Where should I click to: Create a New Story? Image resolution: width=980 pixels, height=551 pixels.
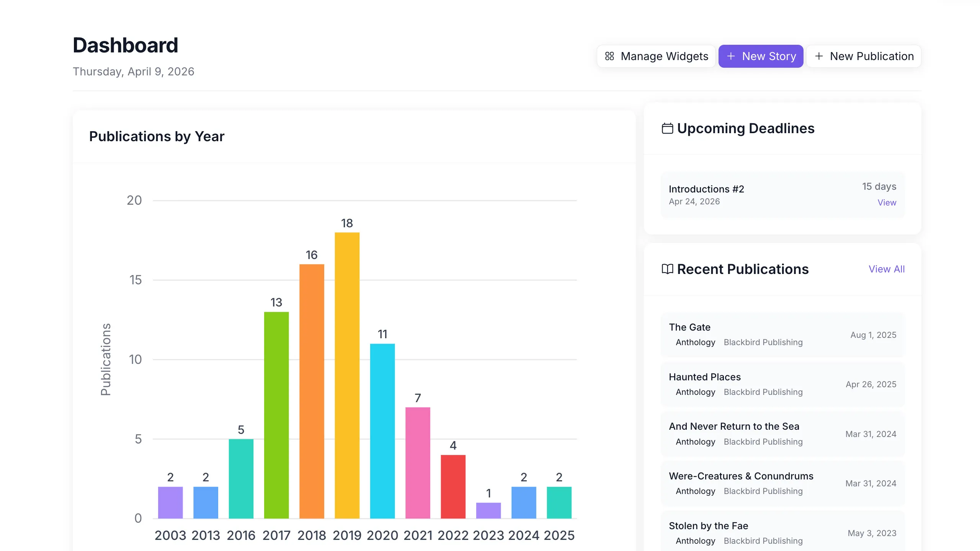(761, 56)
